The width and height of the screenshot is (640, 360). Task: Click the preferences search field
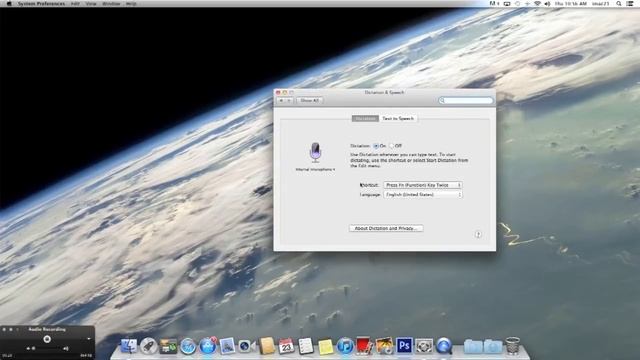pyautogui.click(x=466, y=100)
